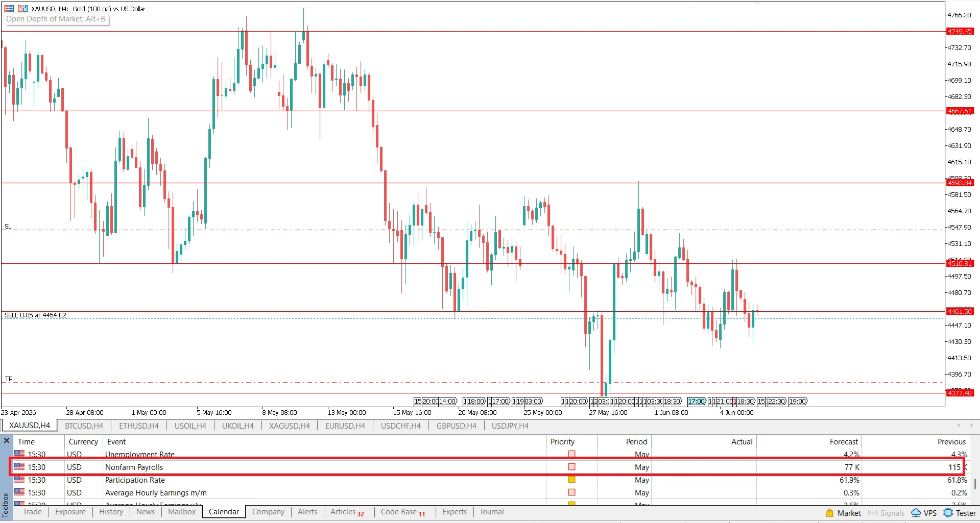Click the Participation Rate yellow priority marker

[572, 480]
